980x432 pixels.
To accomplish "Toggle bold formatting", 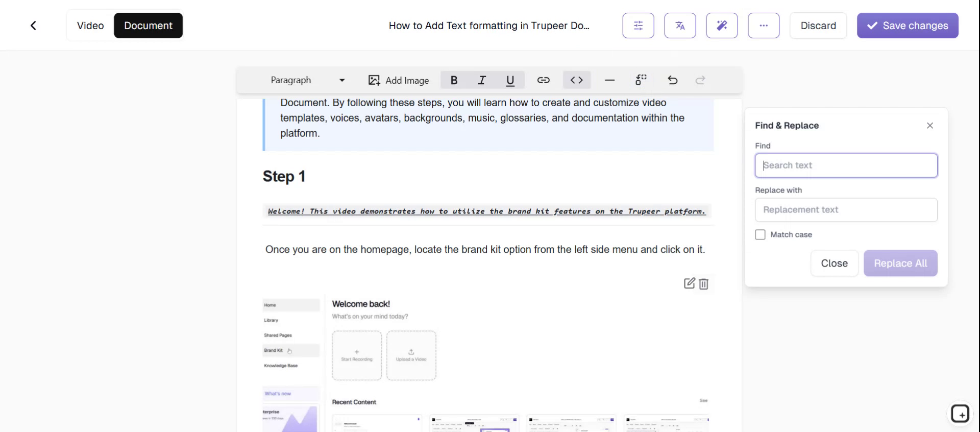I will pos(454,80).
